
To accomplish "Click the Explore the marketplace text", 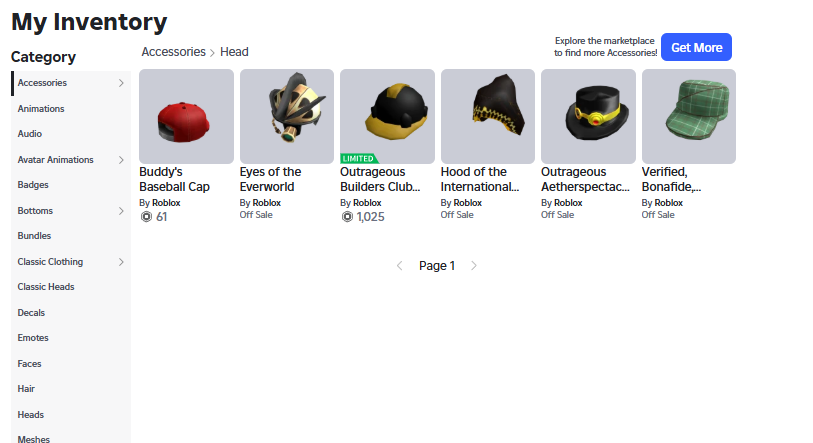I will click(605, 47).
